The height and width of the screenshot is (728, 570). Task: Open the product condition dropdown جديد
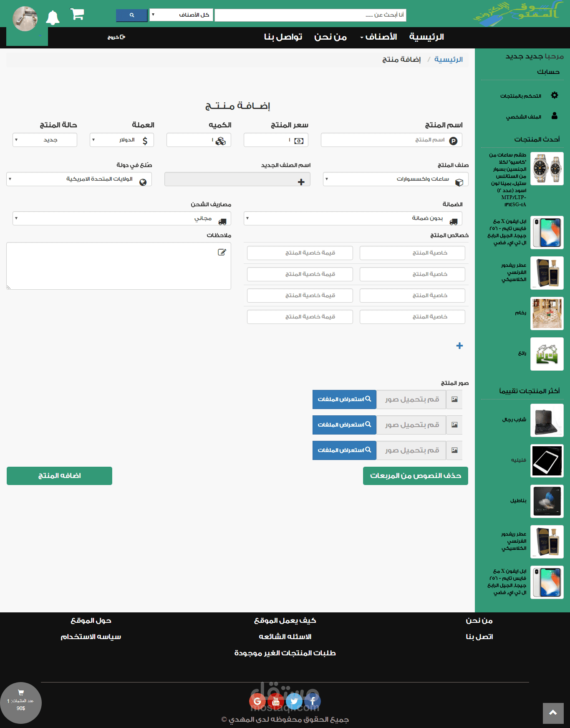tap(45, 140)
